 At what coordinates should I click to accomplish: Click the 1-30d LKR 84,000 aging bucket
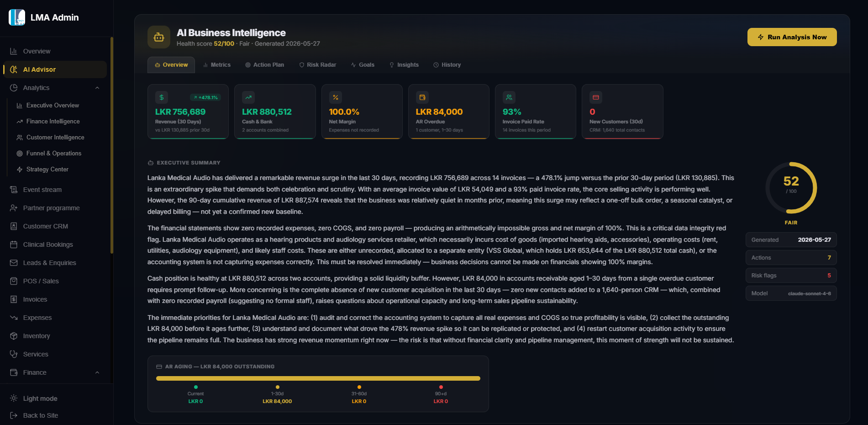click(277, 395)
